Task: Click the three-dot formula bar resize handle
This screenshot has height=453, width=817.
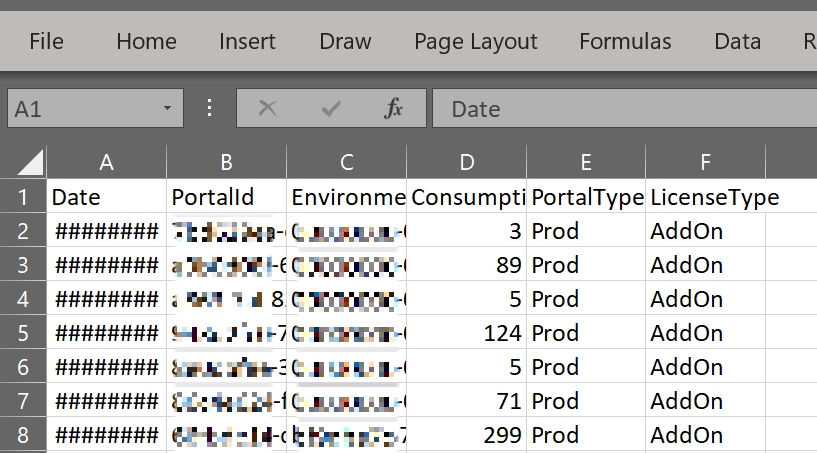Action: 210,109
